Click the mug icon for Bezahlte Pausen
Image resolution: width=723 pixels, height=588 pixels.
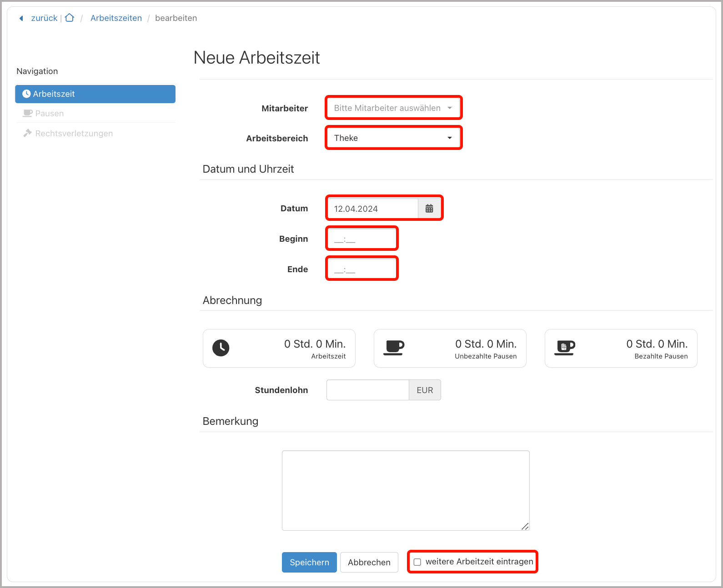coord(565,348)
